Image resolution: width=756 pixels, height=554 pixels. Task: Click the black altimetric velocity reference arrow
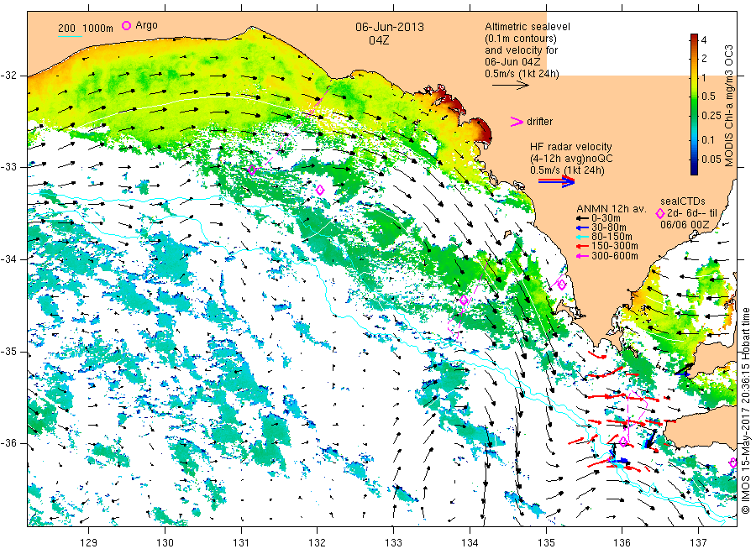pyautogui.click(x=511, y=86)
